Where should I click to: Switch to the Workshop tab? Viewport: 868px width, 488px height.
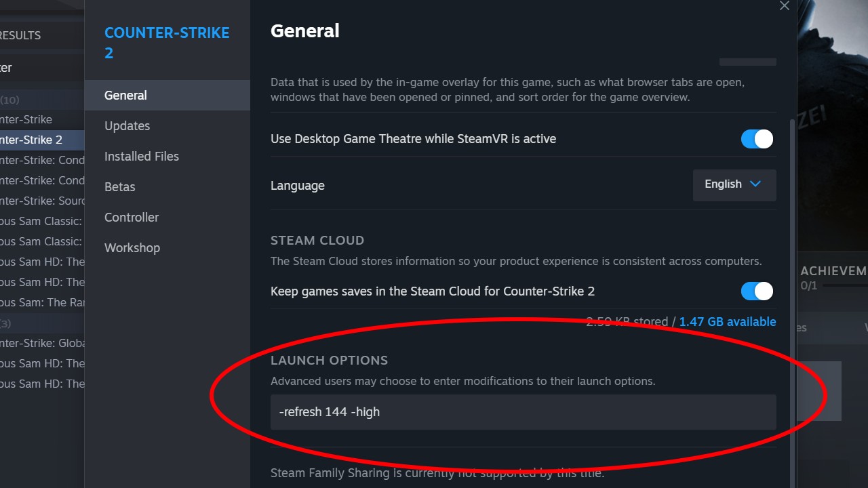coord(132,247)
